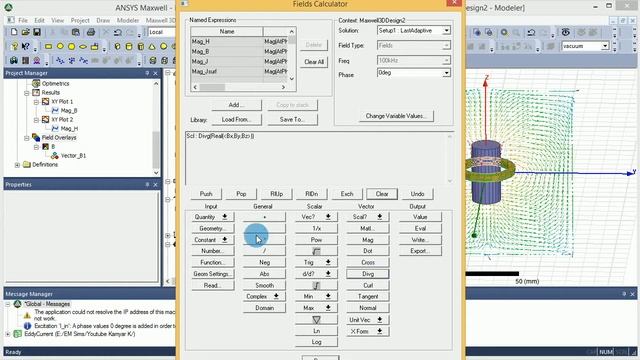Click the Divg vector button
This screenshot has width=640, height=360.
[367, 274]
